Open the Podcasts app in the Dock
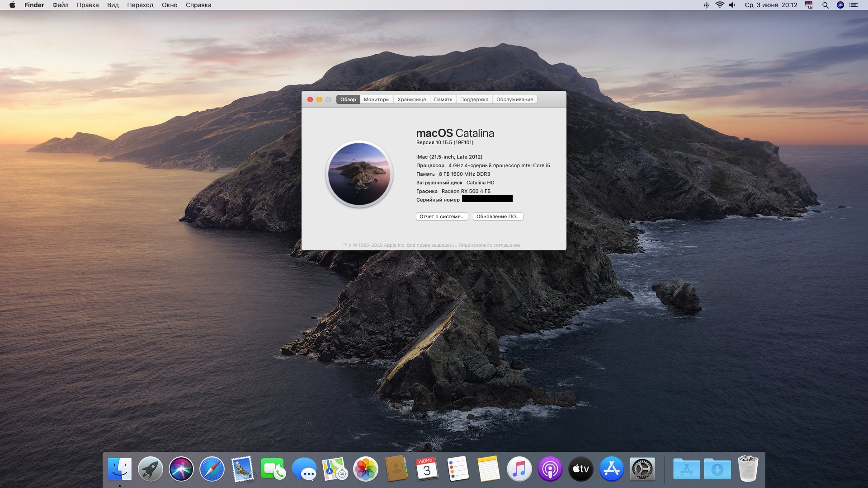868x488 pixels. pyautogui.click(x=550, y=469)
